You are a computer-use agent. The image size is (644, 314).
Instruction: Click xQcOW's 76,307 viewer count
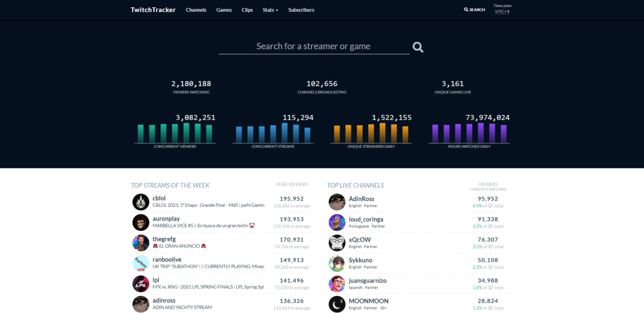[x=488, y=239]
